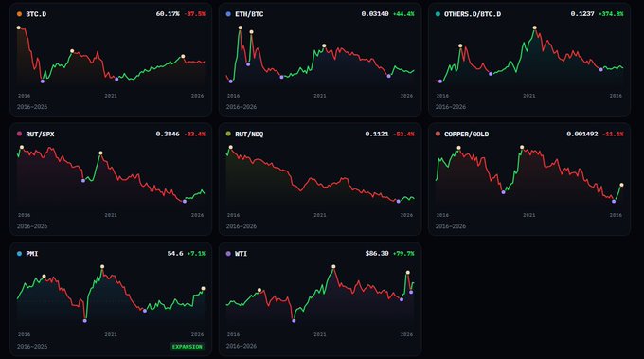
Task: Click the EXPANSION badge on PMI card
Action: click(x=187, y=347)
